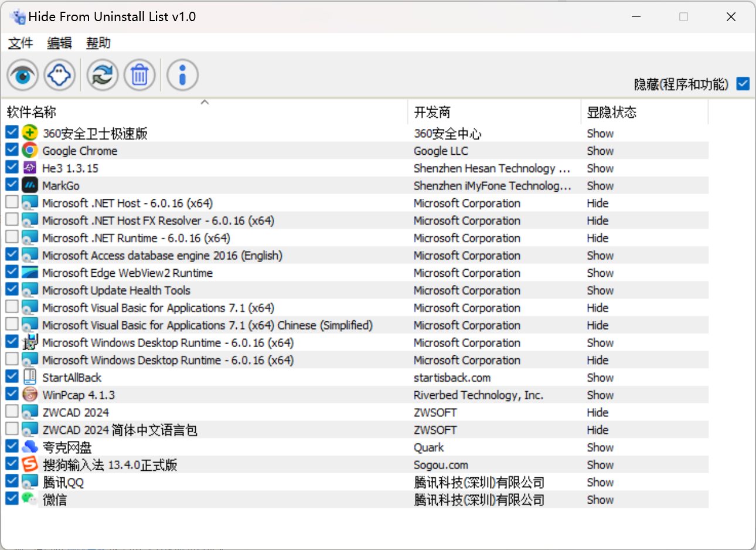Click Hide status of ZWCAD 2024 row
Screen dimensions: 756x550
(x=598, y=413)
